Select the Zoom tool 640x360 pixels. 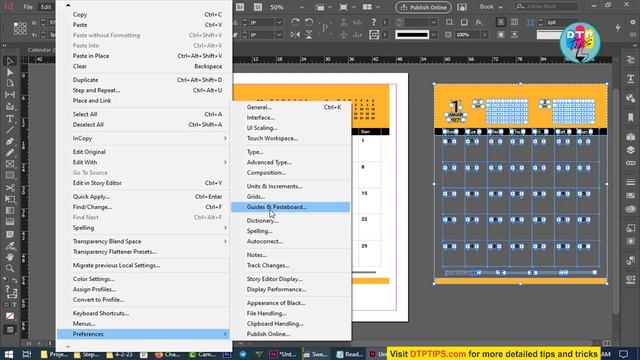[x=10, y=269]
